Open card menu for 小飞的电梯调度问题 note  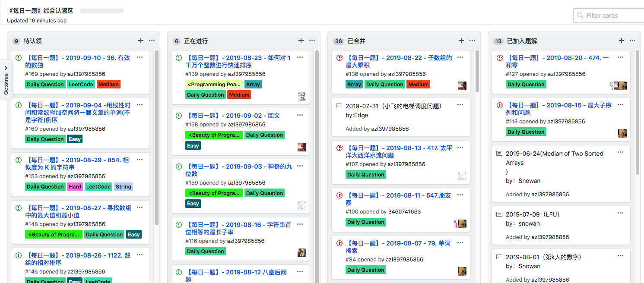click(x=460, y=104)
